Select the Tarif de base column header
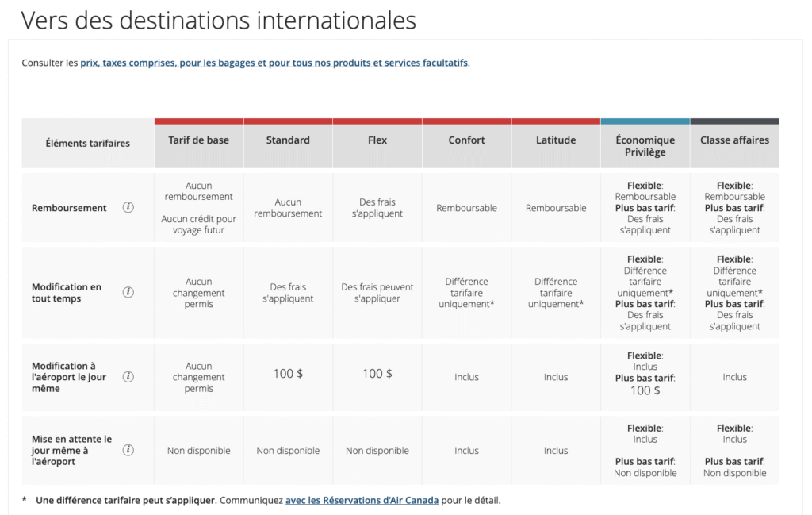Image resolution: width=812 pixels, height=515 pixels. click(198, 140)
